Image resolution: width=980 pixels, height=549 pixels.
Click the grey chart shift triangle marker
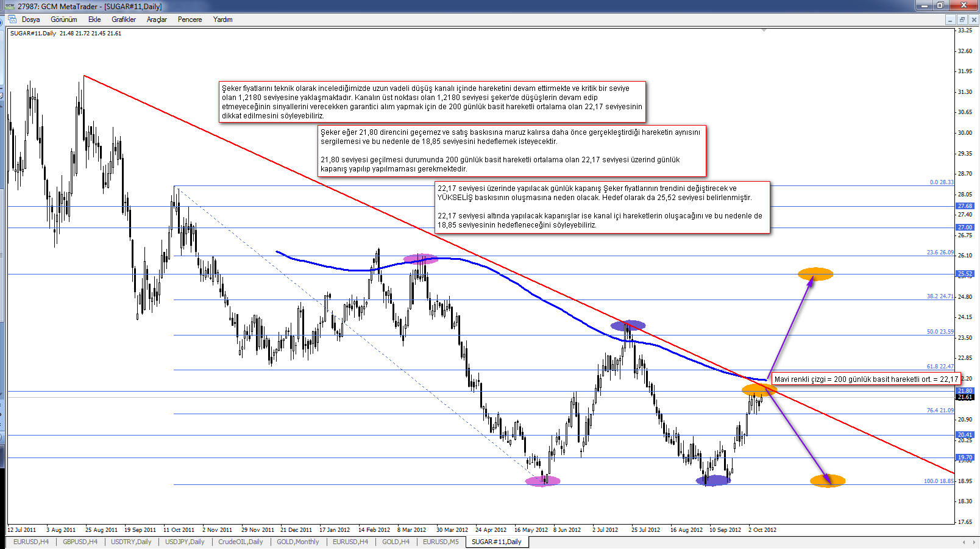point(764,29)
